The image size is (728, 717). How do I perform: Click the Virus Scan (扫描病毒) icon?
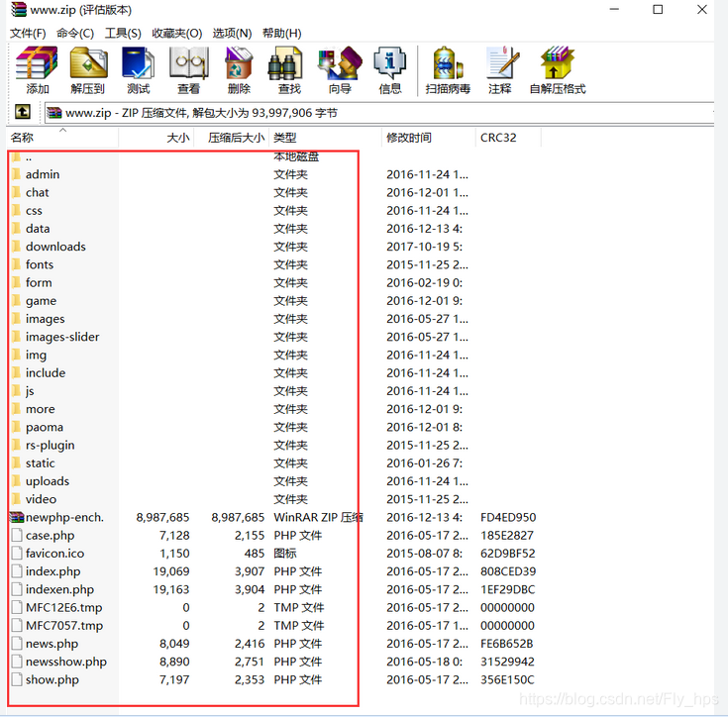pos(448,70)
